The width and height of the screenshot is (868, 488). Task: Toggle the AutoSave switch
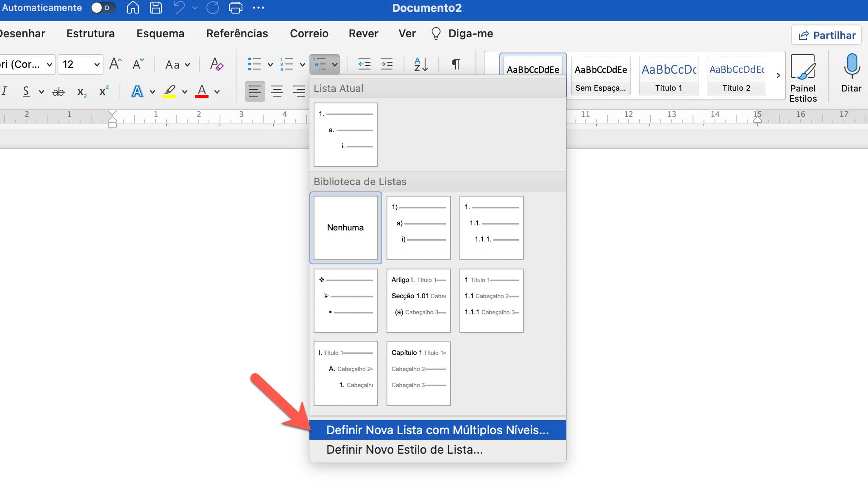[102, 8]
